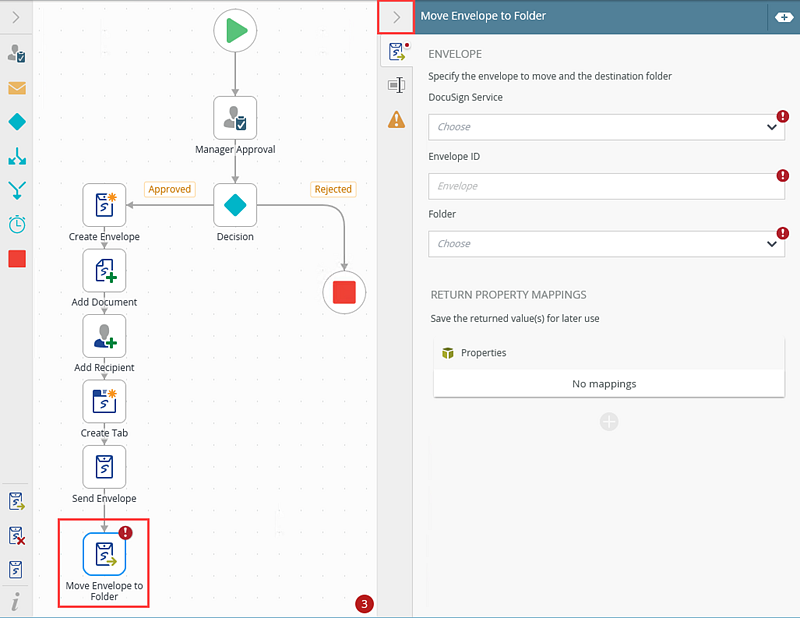Select the Create Envelope step
This screenshot has width=800, height=618.
click(104, 205)
